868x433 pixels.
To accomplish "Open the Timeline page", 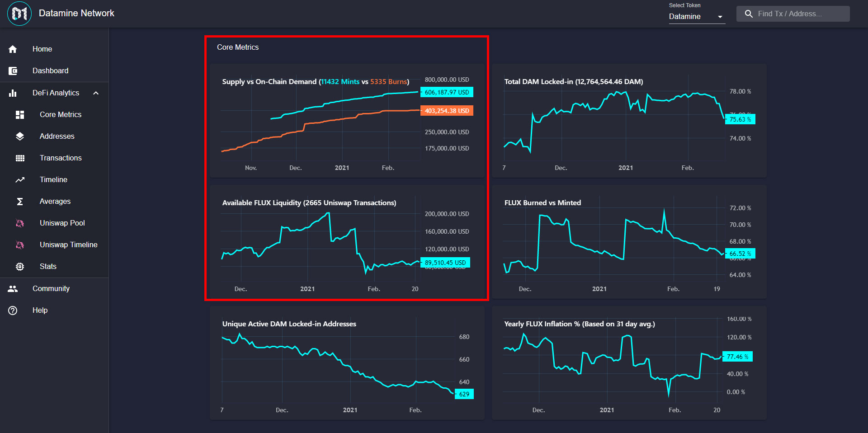I will [54, 179].
